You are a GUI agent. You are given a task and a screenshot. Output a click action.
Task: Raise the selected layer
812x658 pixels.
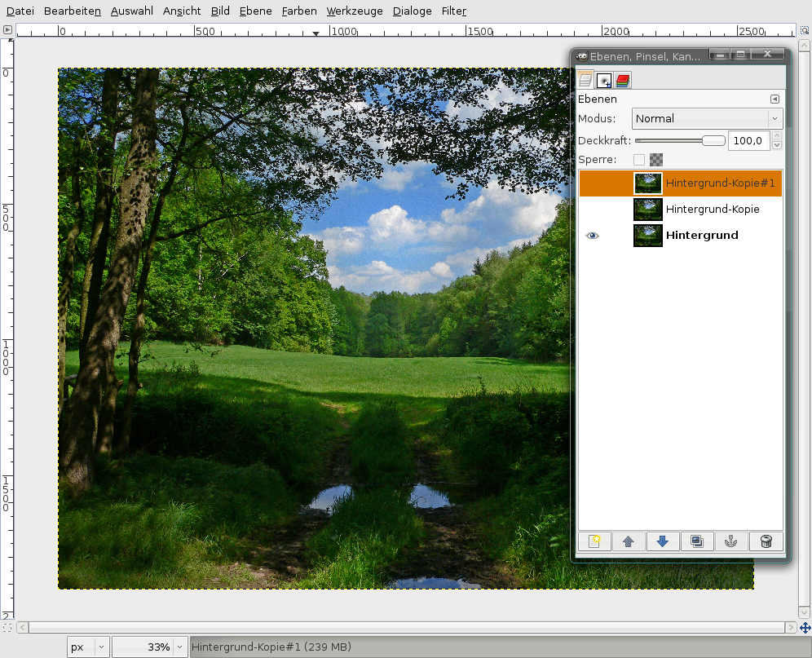click(629, 541)
